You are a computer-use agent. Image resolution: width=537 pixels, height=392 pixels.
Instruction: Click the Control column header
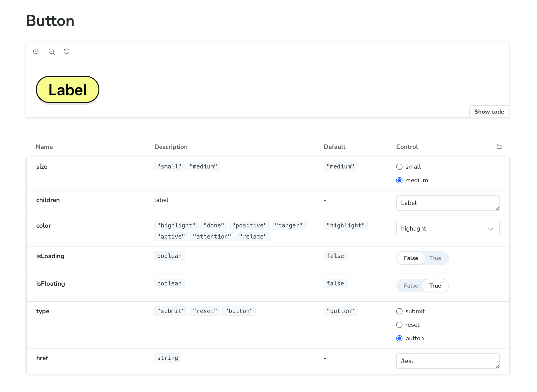pos(407,147)
